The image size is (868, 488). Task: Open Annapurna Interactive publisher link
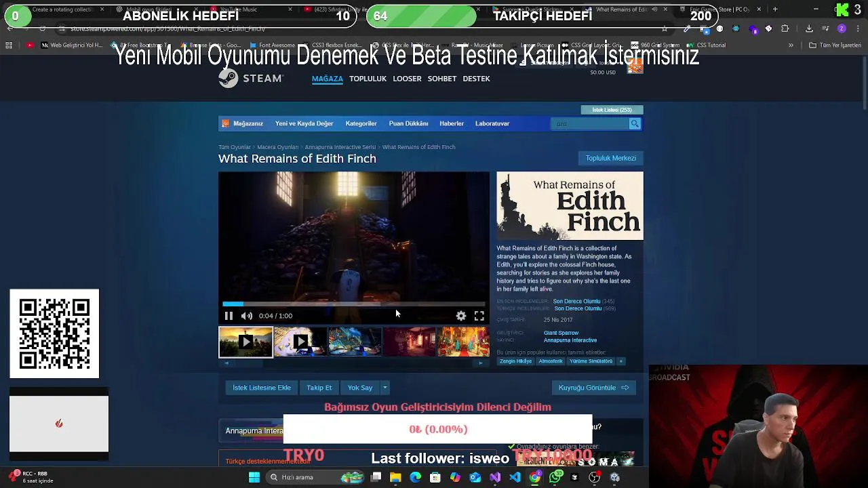pyautogui.click(x=570, y=340)
